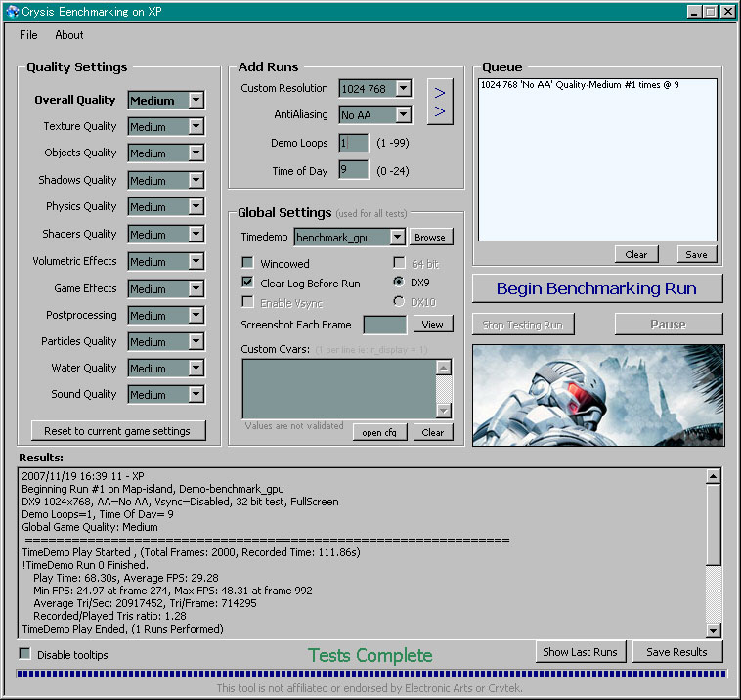The width and height of the screenshot is (741, 700).
Task: Click Reset to current game settings
Action: [x=118, y=431]
